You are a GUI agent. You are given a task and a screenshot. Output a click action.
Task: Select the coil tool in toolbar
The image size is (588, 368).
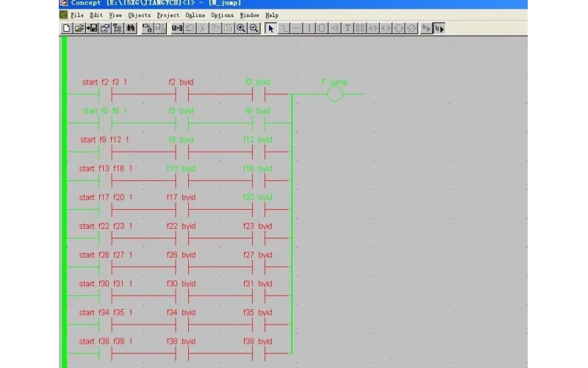[x=399, y=28]
